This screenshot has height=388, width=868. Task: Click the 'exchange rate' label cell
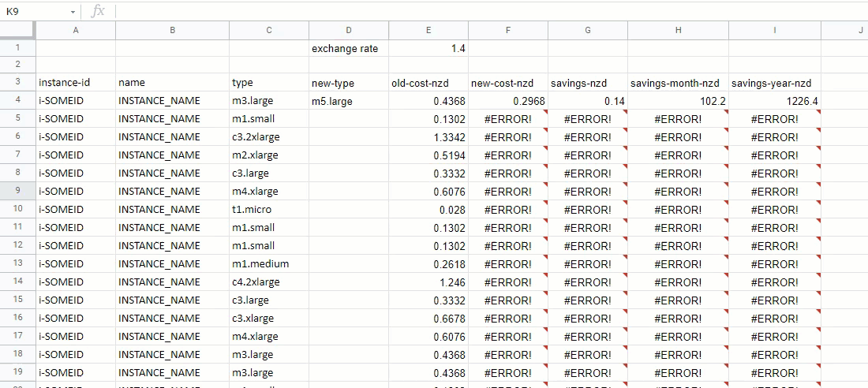(x=349, y=48)
